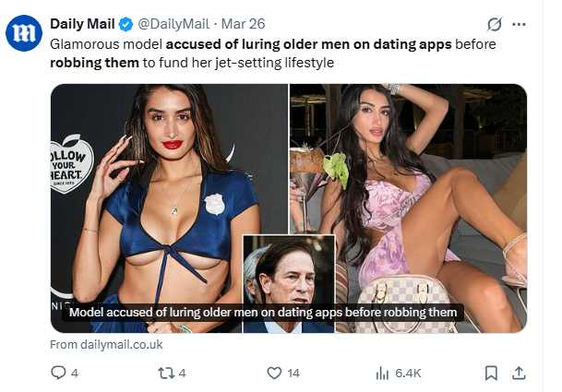The image size is (562, 392).
Task: Open the repost arrows menu
Action: (165, 373)
